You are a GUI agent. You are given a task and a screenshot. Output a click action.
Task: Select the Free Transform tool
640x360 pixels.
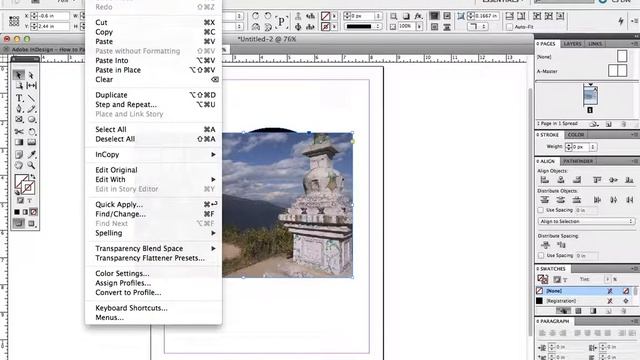pos(31,131)
